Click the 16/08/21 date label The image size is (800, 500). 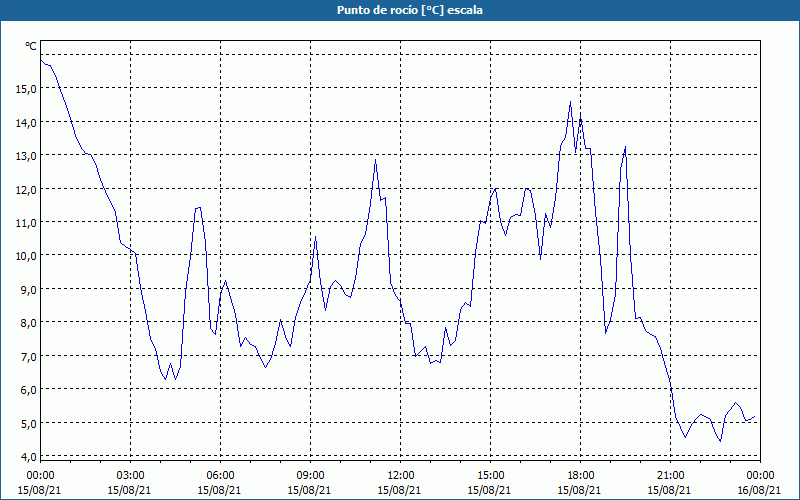tap(760, 490)
